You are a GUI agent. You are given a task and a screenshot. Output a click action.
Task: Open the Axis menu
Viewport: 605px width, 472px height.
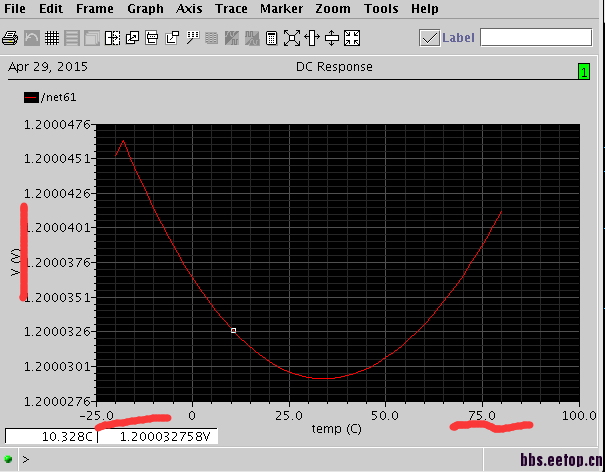[x=189, y=8]
